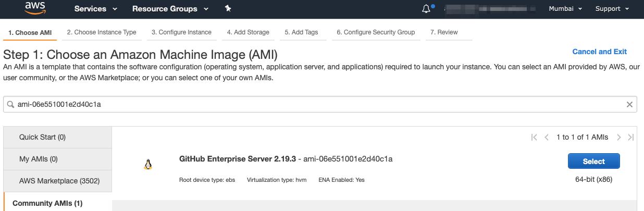Focus the AMI search input field

tap(320, 104)
